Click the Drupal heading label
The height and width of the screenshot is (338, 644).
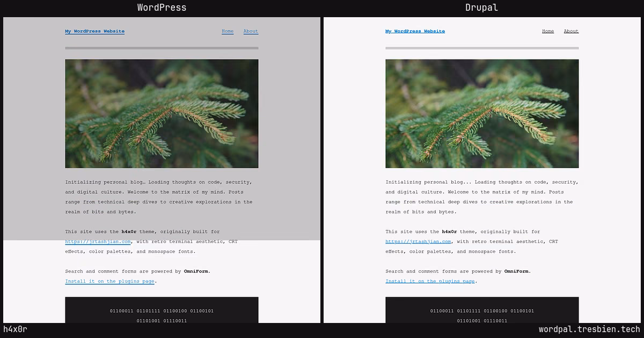point(481,8)
